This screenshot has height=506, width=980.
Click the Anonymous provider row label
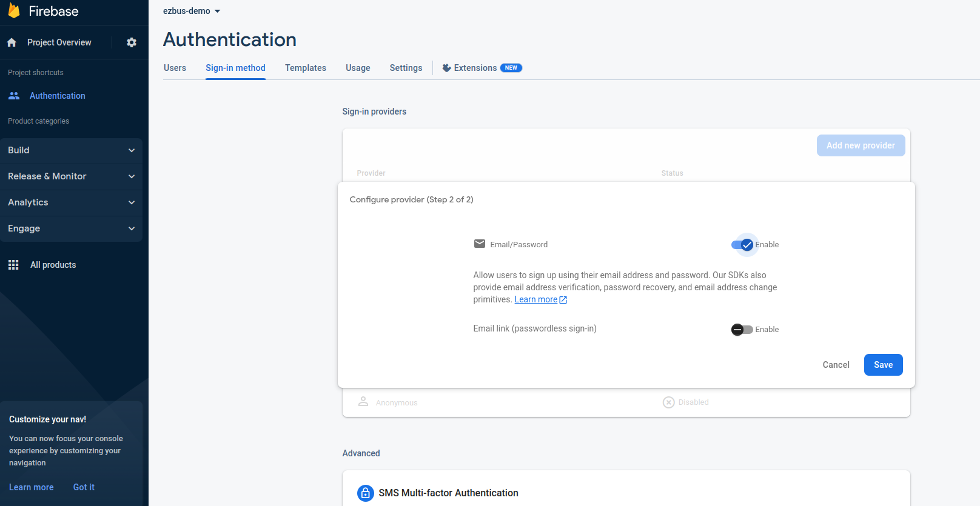tap(397, 402)
